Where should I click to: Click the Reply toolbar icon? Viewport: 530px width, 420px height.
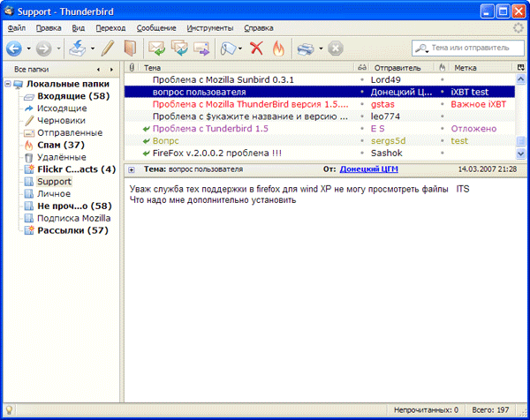tap(157, 48)
